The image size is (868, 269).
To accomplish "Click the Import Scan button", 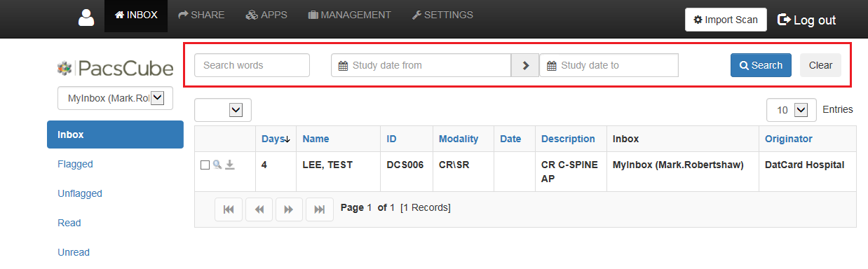I will [x=726, y=20].
